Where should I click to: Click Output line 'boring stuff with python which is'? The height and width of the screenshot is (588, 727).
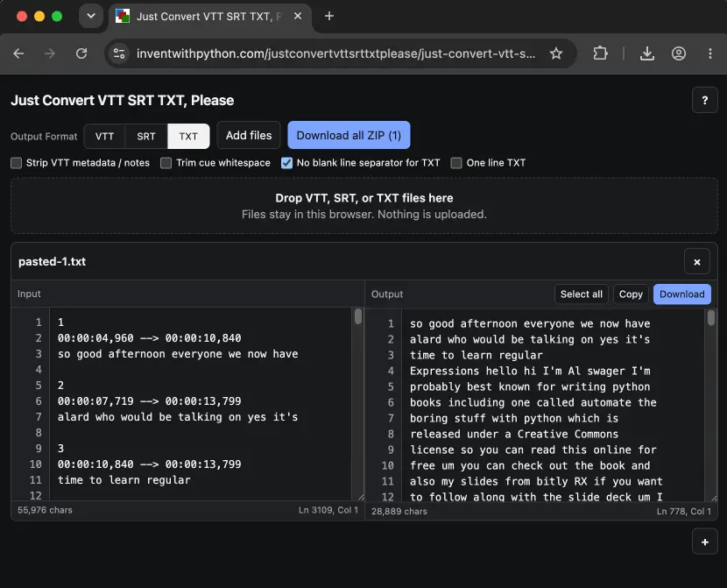(x=514, y=418)
